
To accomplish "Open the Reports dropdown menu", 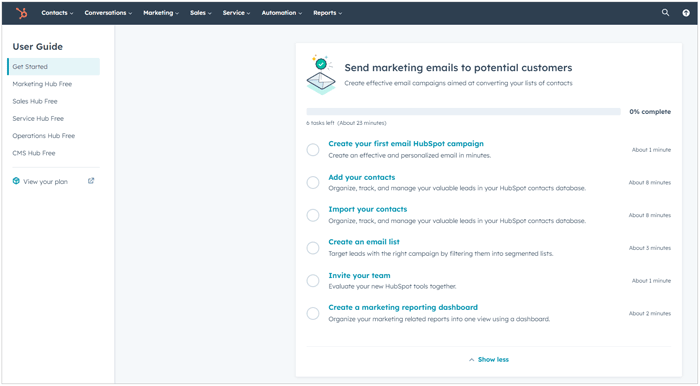I will (x=327, y=13).
